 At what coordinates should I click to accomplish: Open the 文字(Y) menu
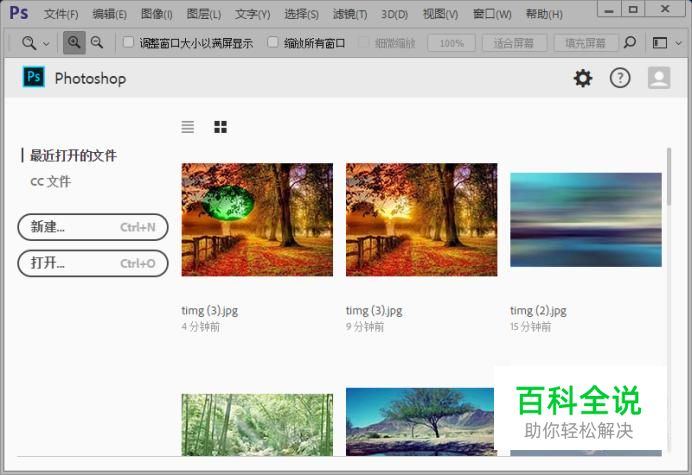[x=252, y=14]
